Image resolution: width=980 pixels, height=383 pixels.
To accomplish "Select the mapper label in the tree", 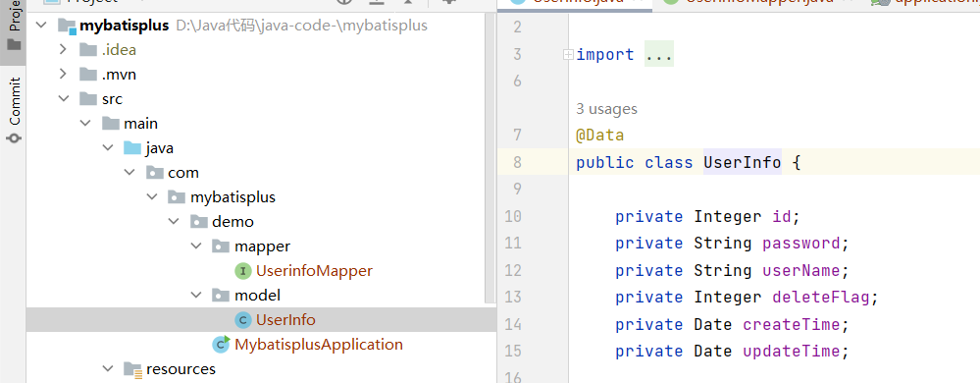I will pyautogui.click(x=263, y=246).
